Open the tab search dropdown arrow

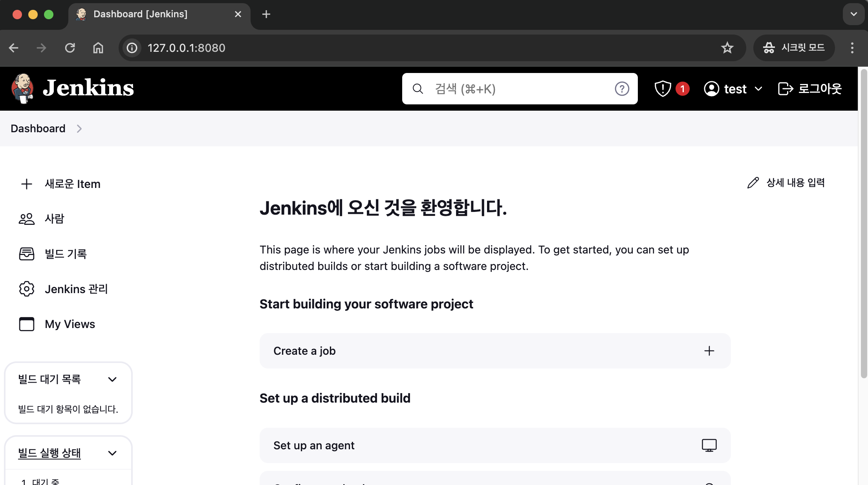coord(853,14)
